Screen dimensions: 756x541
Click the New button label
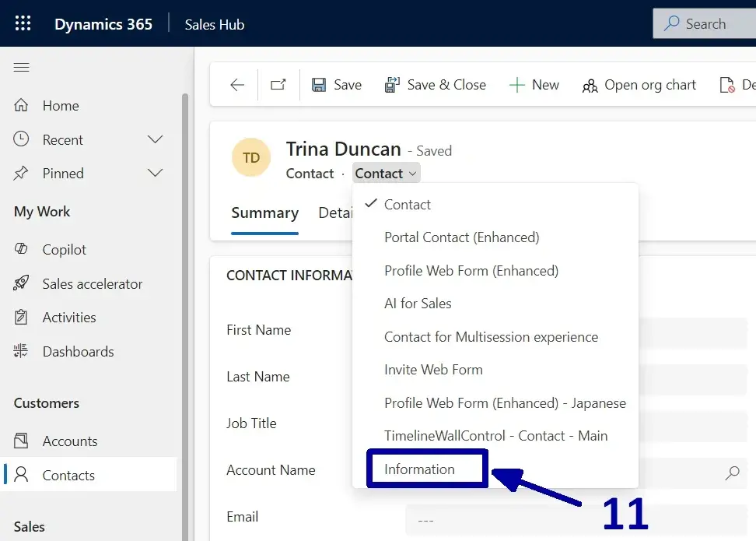click(545, 85)
